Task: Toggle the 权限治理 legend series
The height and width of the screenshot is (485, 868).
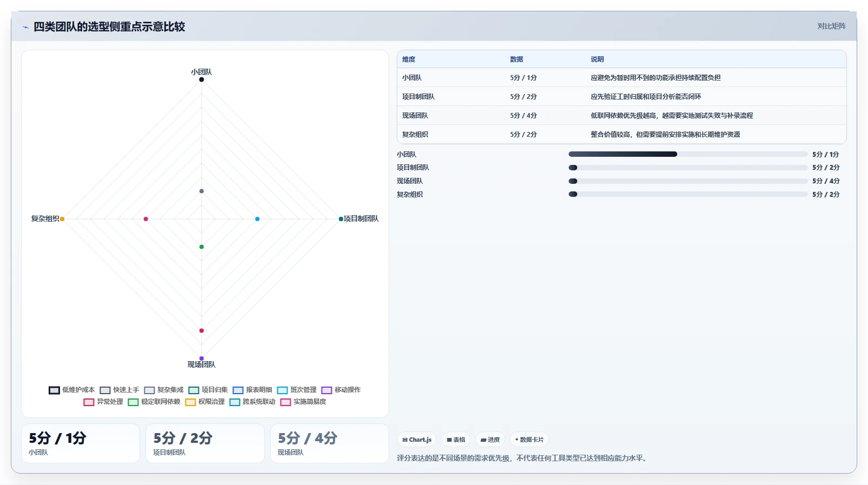Action: tap(205, 402)
